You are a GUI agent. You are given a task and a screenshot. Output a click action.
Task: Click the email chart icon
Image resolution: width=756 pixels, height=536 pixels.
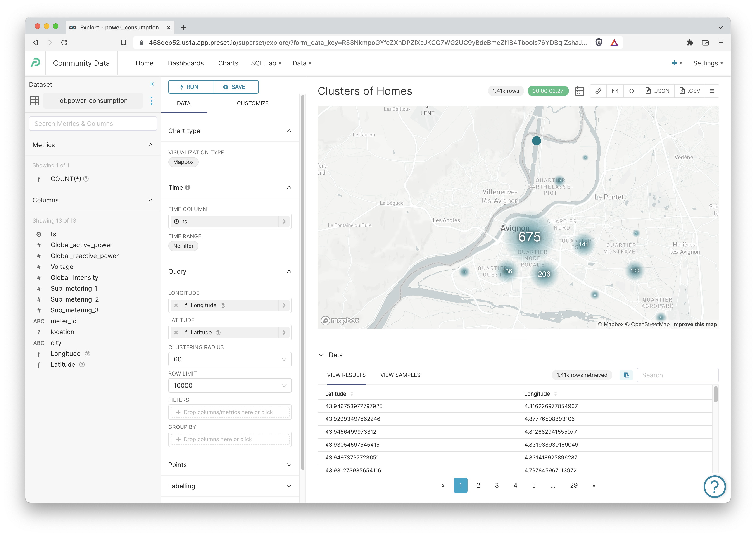click(x=615, y=91)
